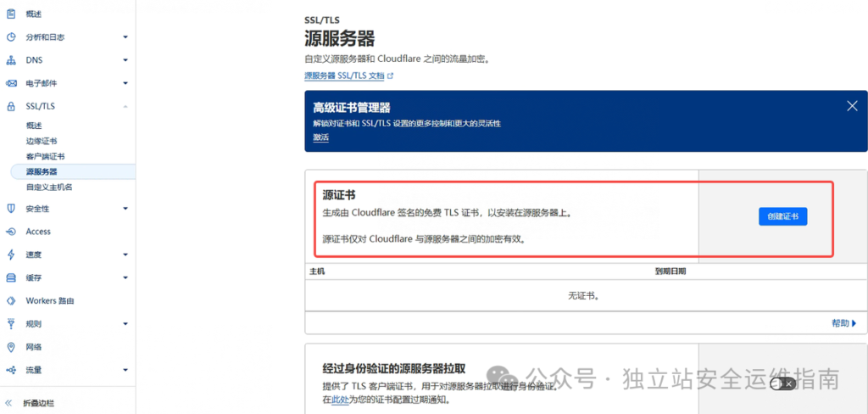Open 自定义主机名 submenu item
Image resolution: width=868 pixels, height=414 pixels.
click(x=49, y=187)
